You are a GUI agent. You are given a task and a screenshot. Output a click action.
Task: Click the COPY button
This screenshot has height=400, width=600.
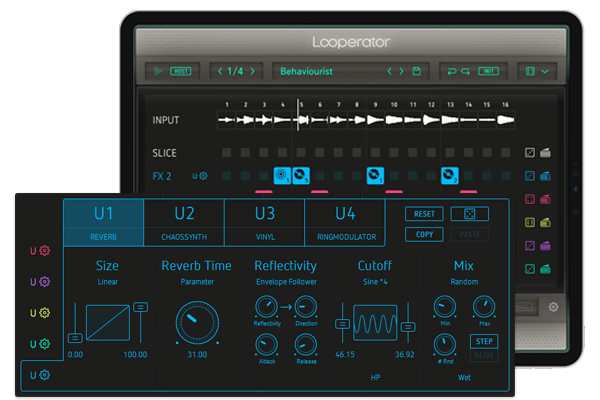tap(424, 234)
